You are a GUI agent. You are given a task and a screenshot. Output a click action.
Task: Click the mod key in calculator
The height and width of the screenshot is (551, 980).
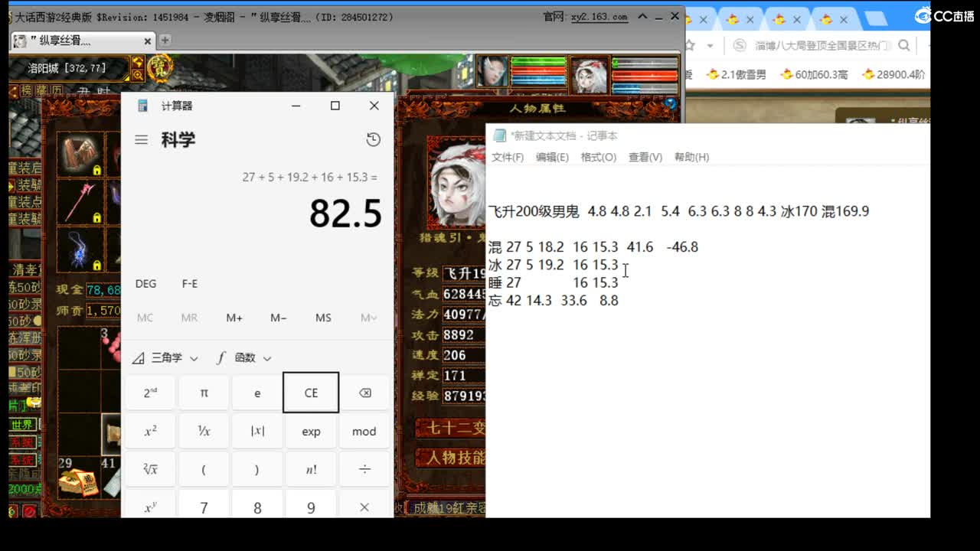click(364, 431)
